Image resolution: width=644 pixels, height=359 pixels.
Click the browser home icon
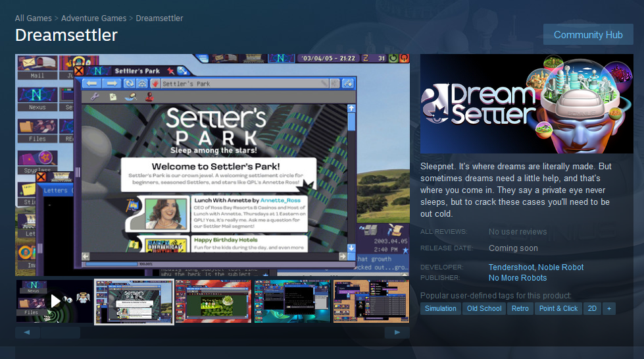click(142, 84)
